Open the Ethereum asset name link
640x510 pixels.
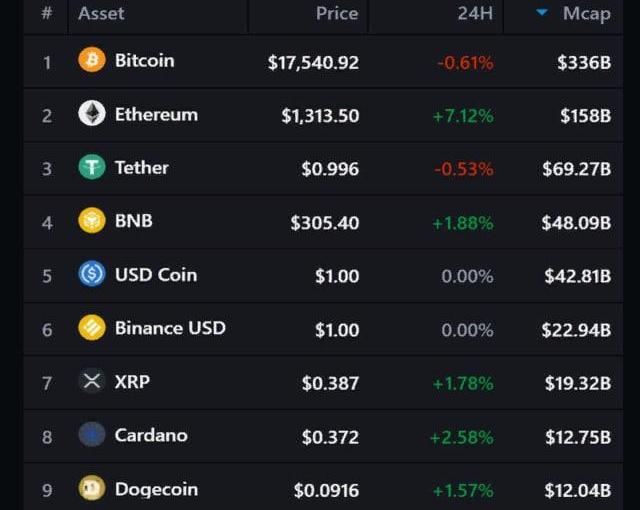tap(156, 114)
